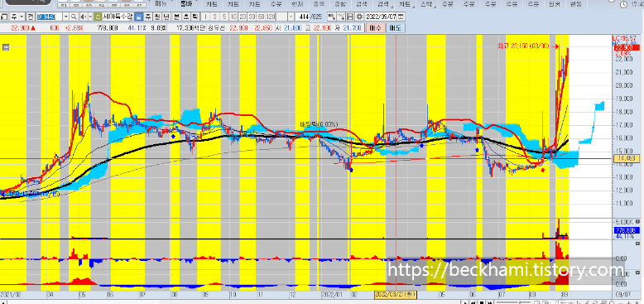Click the current price 22,900 in quote bar
Image resolution: width=644 pixels, height=304 pixels.
[20, 27]
